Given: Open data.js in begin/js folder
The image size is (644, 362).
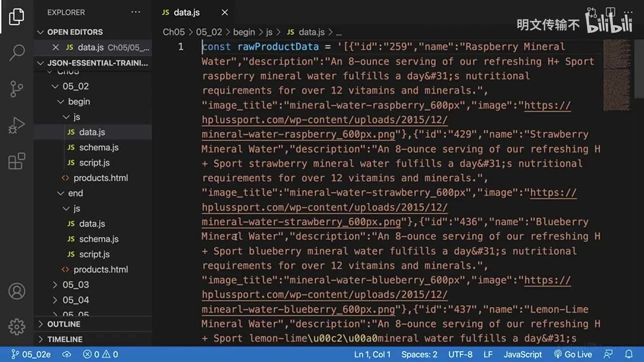Looking at the screenshot, I should click(93, 132).
